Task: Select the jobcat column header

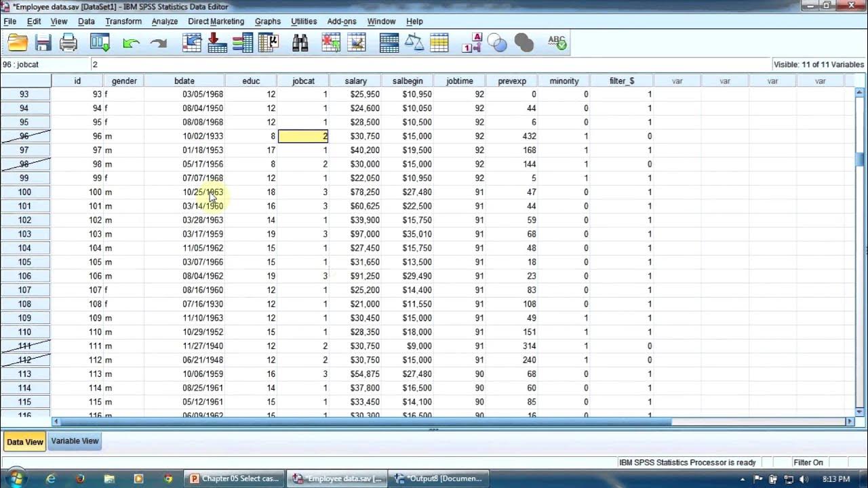Action: point(303,81)
